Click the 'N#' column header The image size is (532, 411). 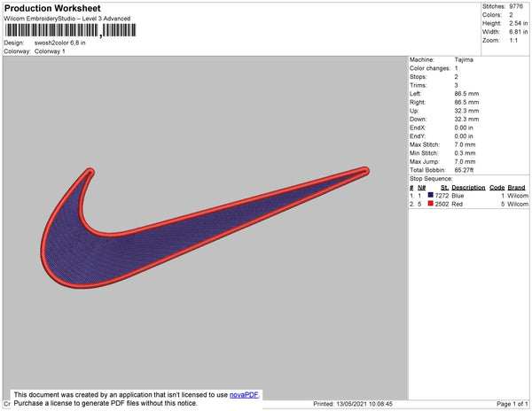click(x=422, y=188)
